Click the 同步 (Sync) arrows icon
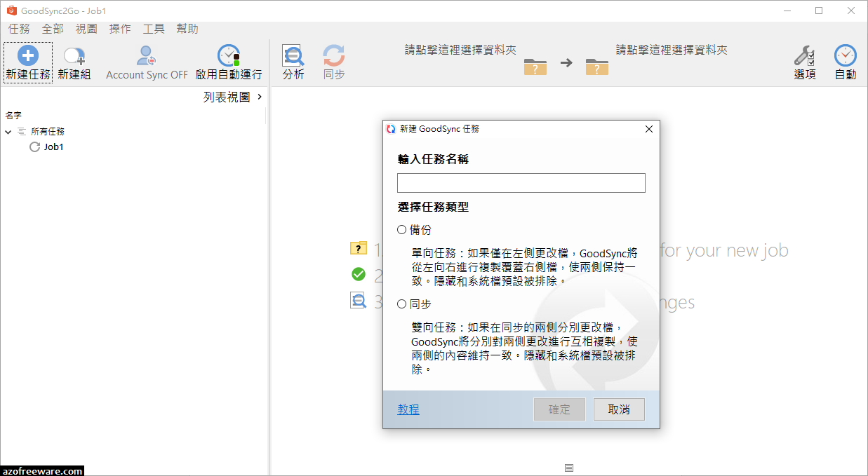This screenshot has height=476, width=868. [x=334, y=56]
